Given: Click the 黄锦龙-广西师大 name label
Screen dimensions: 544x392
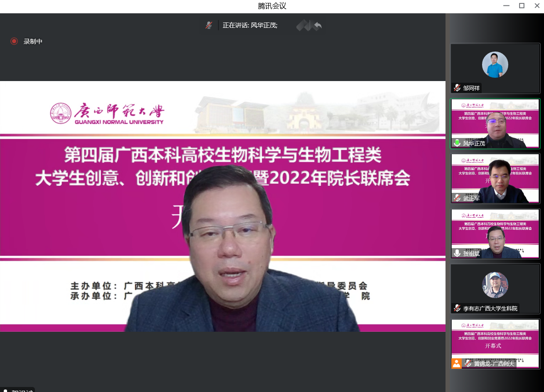Looking at the screenshot, I should pyautogui.click(x=494, y=364).
